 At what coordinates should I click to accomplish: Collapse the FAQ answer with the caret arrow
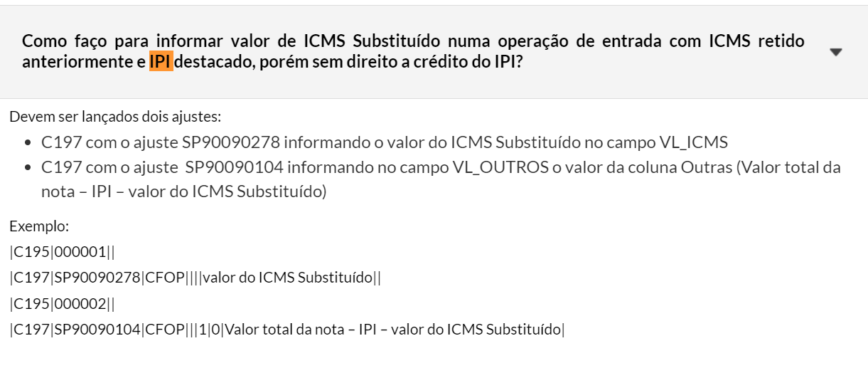click(x=836, y=52)
